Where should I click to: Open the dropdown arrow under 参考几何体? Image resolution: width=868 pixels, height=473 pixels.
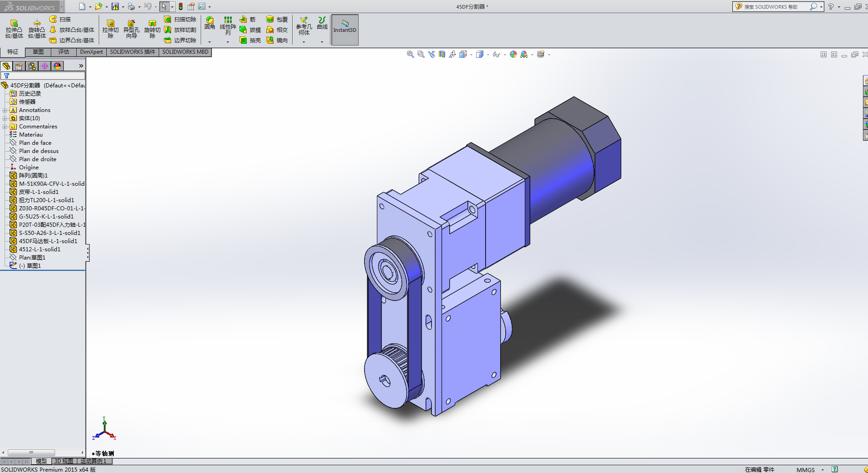pyautogui.click(x=304, y=42)
